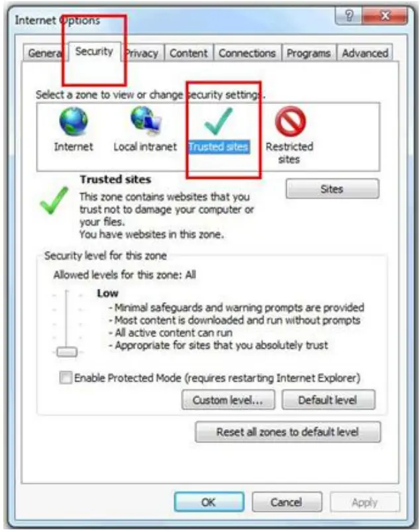
Task: Open Custom level settings
Action: pyautogui.click(x=228, y=399)
